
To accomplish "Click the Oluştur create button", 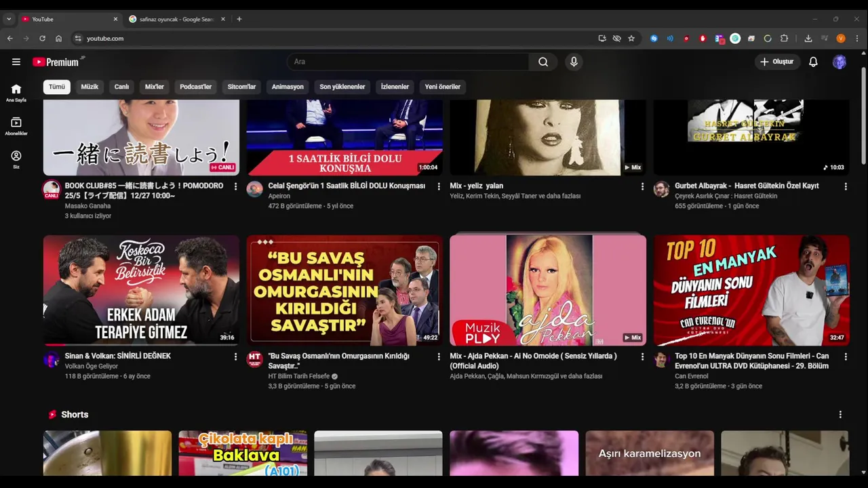I will [x=777, y=62].
